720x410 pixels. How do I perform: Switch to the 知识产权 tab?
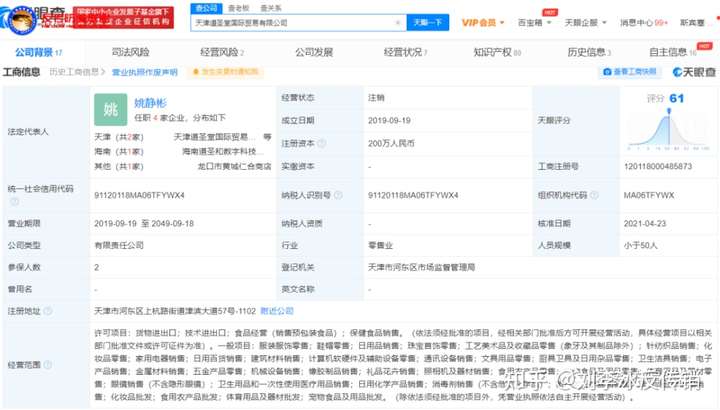[497, 52]
